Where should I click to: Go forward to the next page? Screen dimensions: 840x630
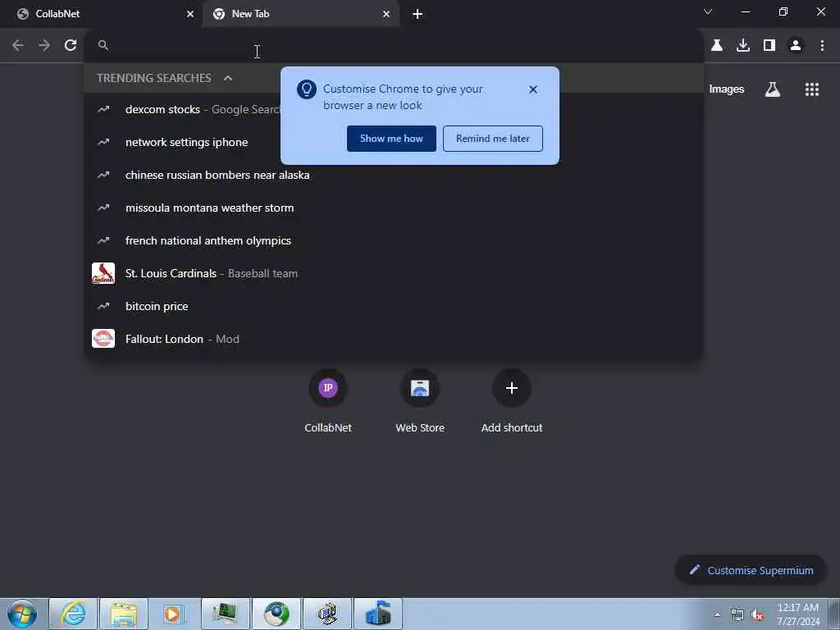[44, 46]
